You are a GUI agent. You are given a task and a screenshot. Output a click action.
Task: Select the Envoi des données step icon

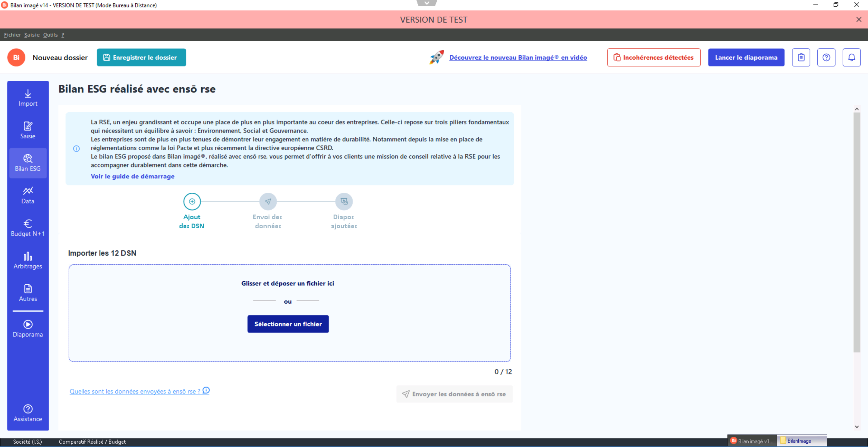click(268, 202)
